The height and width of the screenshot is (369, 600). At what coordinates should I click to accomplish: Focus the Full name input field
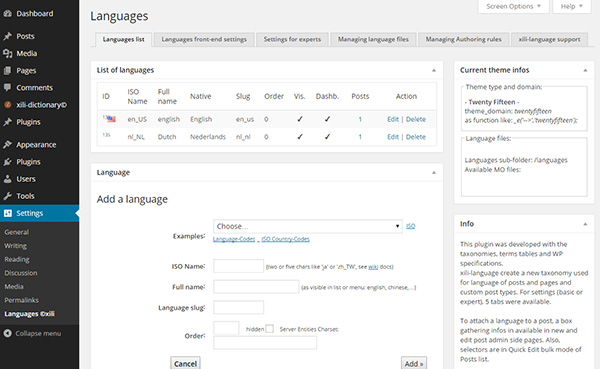coord(256,287)
